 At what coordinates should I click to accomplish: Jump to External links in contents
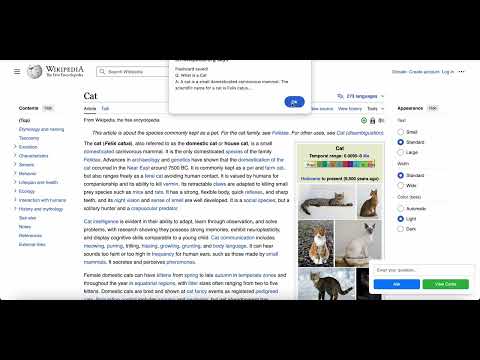[x=32, y=244]
